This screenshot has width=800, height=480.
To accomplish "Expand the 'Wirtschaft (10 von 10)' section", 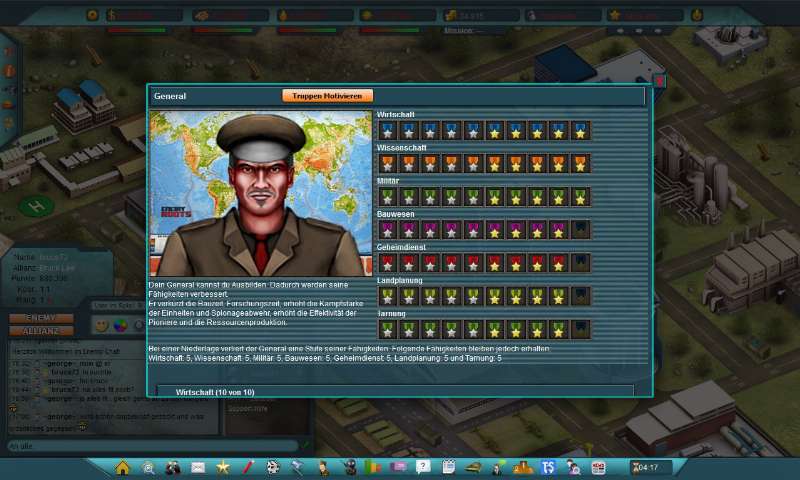I will pos(395,392).
